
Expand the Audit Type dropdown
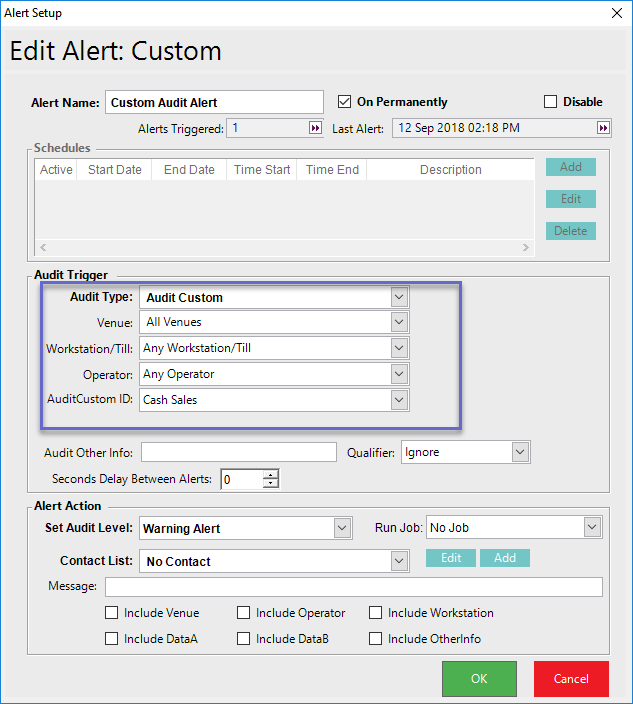(399, 297)
